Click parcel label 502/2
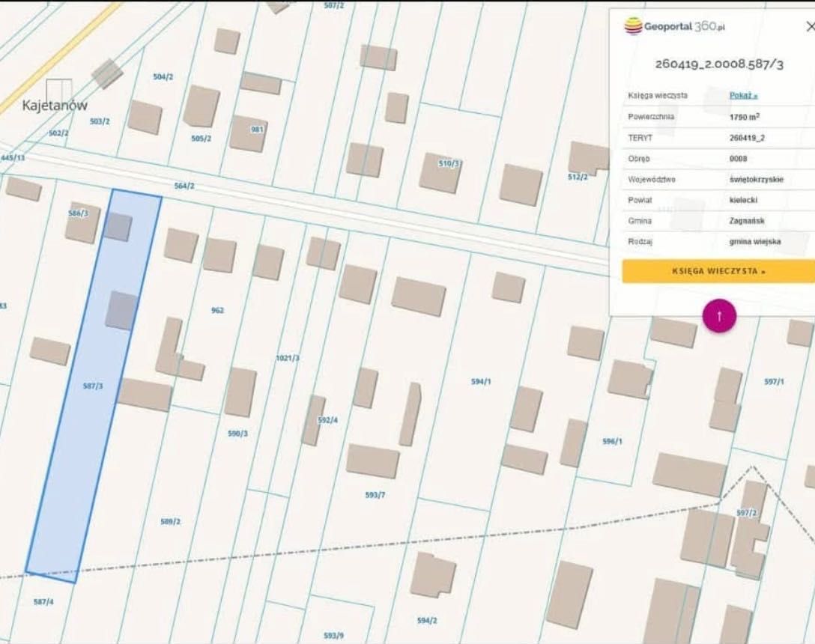 coord(58,133)
